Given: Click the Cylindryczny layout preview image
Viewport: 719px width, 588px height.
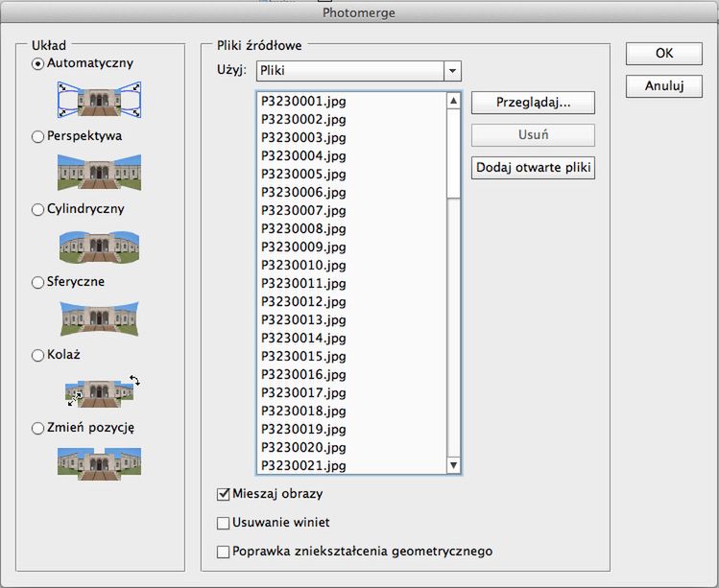Looking at the screenshot, I should [99, 247].
